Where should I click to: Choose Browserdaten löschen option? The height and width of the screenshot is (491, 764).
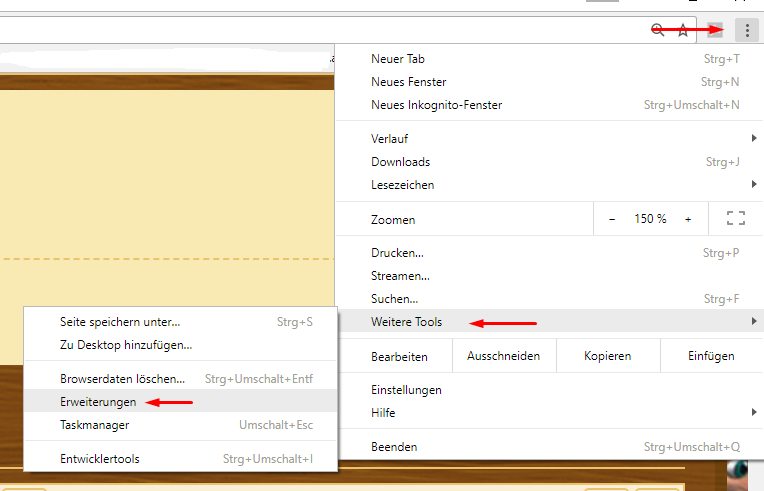pos(122,379)
